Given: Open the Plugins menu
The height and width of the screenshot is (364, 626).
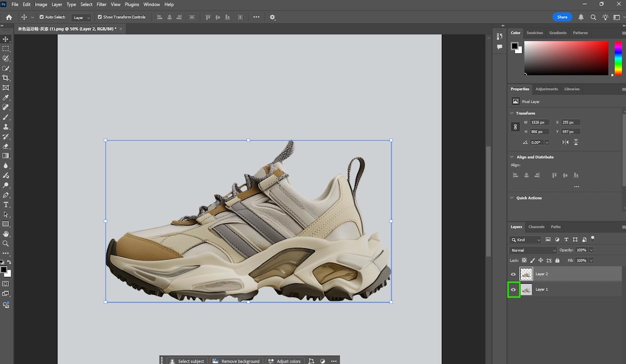Looking at the screenshot, I should 132,4.
